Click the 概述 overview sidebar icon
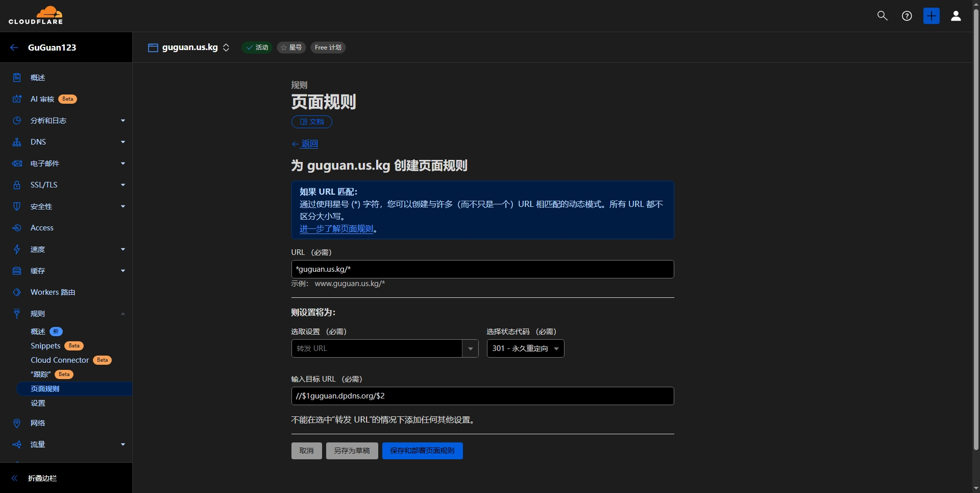Viewport: 980px width, 493px height. [17, 78]
